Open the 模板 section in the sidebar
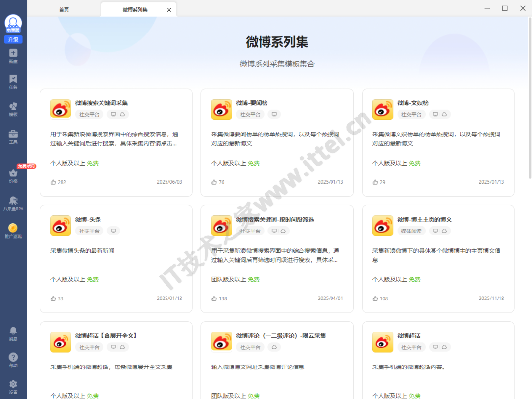 tap(13, 107)
